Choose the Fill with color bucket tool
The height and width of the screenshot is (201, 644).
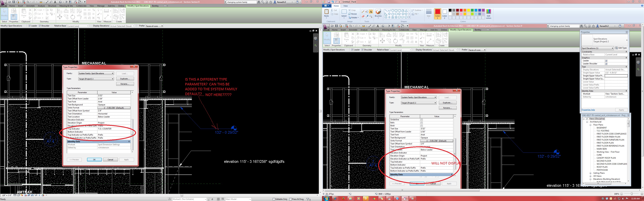(367, 12)
